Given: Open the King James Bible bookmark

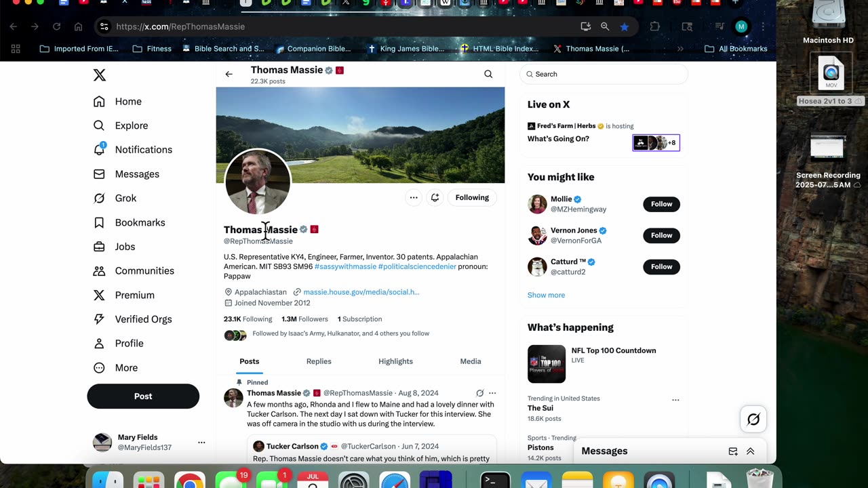Looking at the screenshot, I should point(406,49).
